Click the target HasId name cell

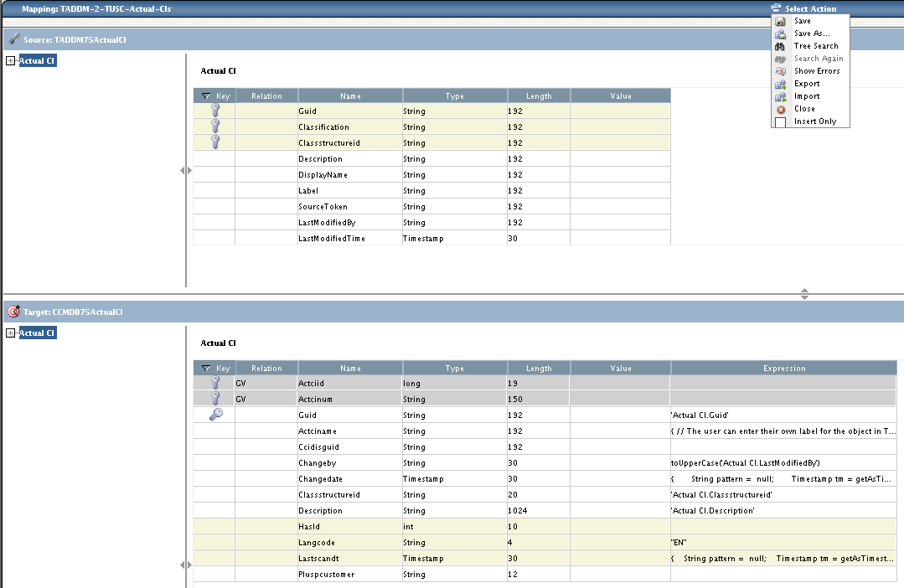pyautogui.click(x=350, y=526)
